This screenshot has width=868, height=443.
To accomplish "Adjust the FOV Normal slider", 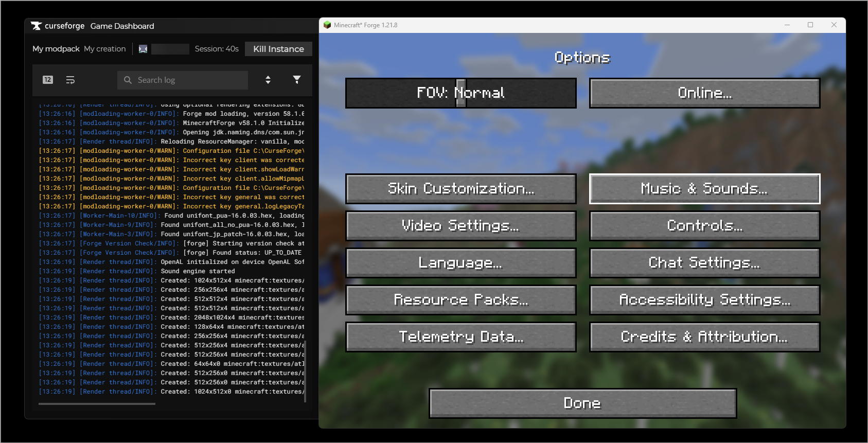I will point(461,93).
